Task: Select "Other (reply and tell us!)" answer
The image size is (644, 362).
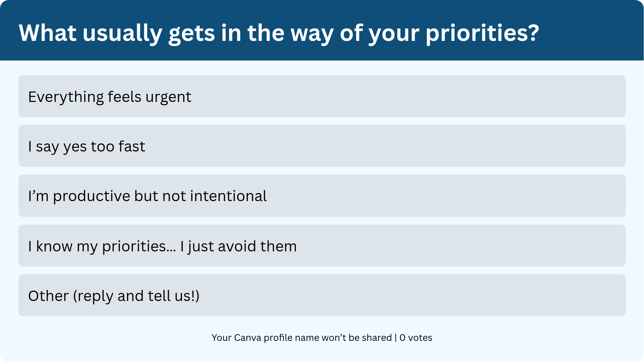Action: coord(322,295)
